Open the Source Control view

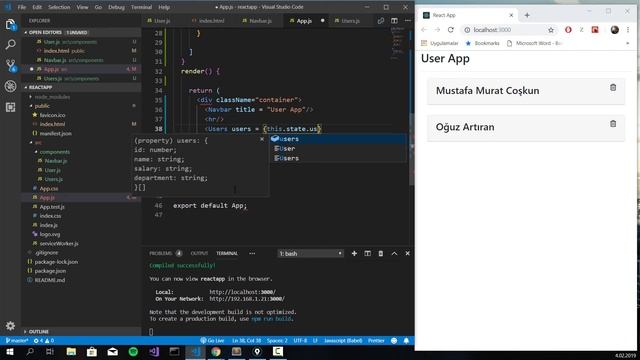point(11,65)
